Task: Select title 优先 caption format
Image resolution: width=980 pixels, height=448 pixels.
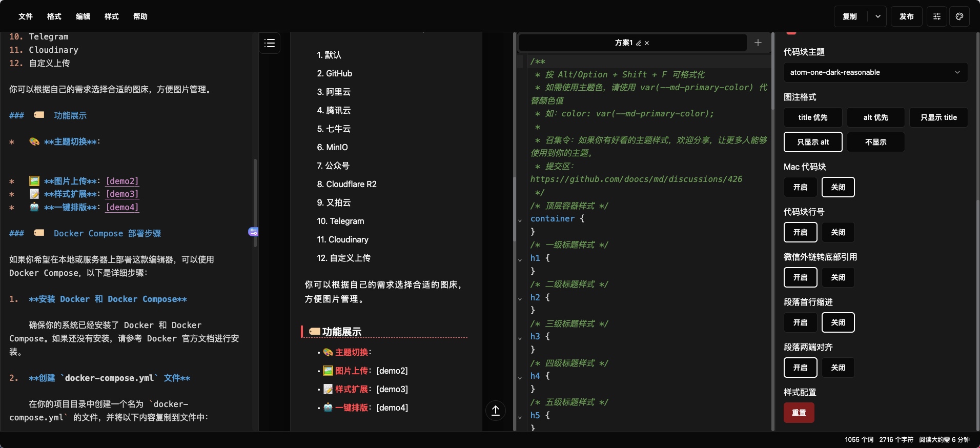Action: 813,117
